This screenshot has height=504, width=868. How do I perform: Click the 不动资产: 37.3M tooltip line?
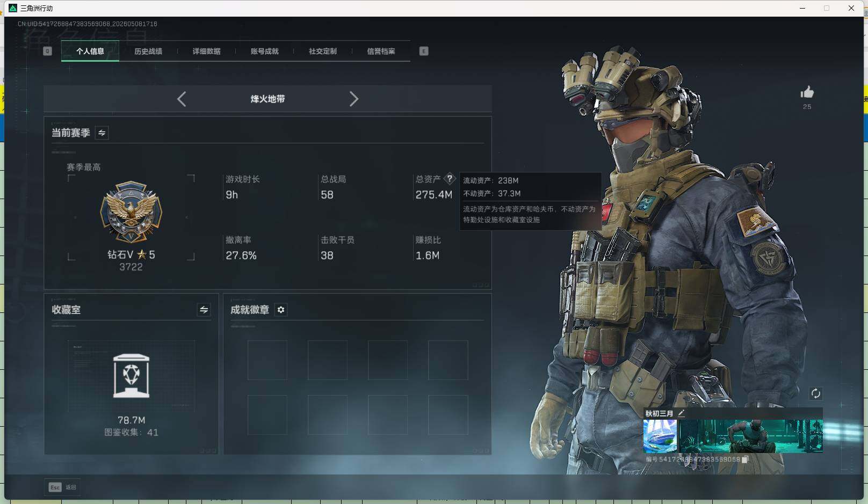point(492,193)
